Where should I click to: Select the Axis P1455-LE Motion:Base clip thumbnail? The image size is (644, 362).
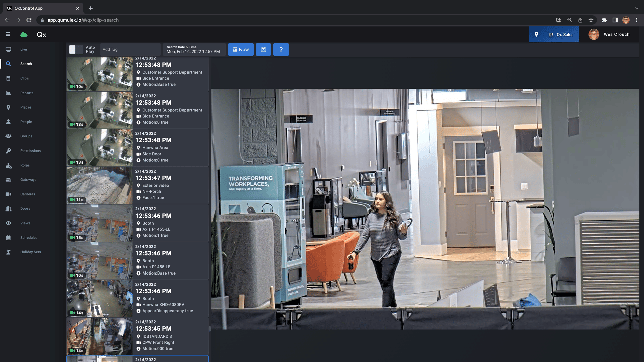(x=100, y=261)
